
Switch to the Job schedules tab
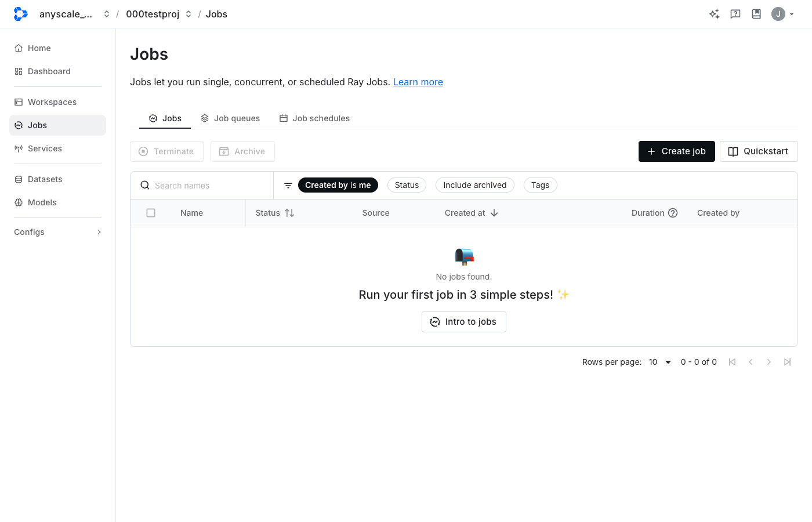tap(314, 118)
